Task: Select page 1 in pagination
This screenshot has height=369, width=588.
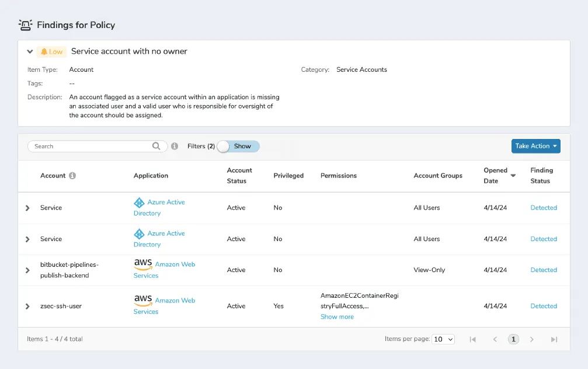Action: 513,339
